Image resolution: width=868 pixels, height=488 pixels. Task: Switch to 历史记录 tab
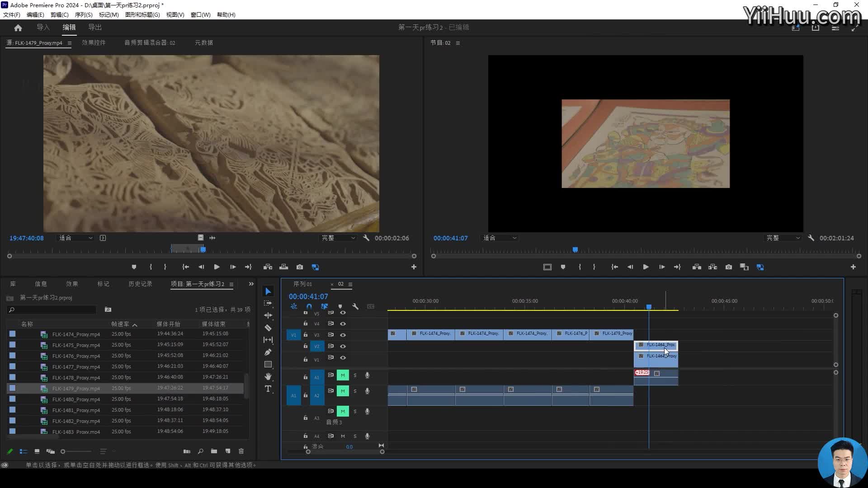[x=140, y=284]
